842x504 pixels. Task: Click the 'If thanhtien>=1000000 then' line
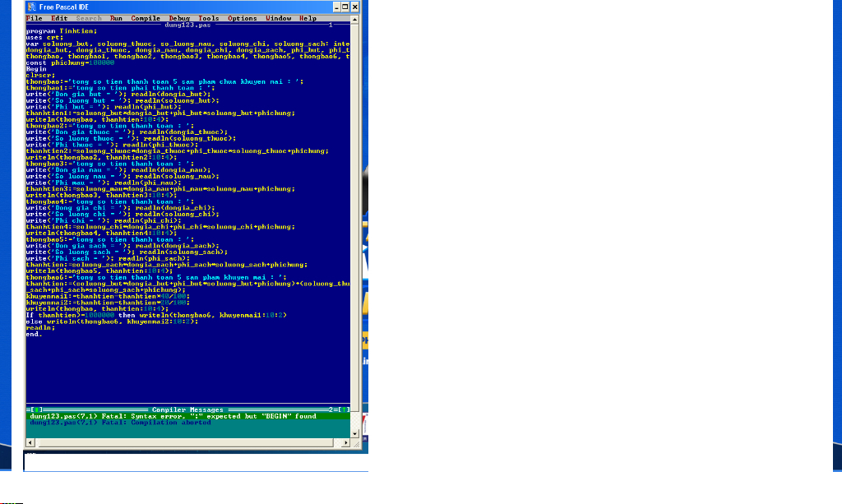[156, 315]
